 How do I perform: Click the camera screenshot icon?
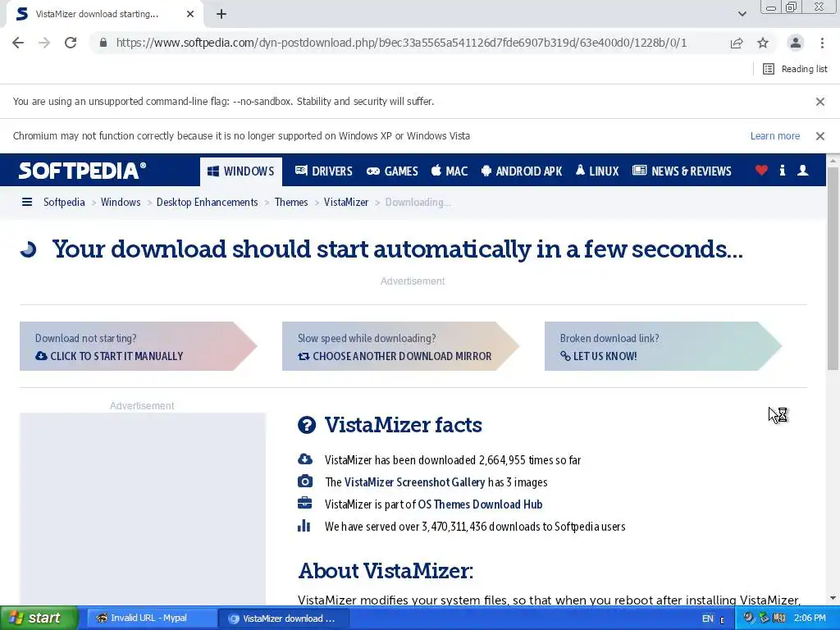pos(305,481)
